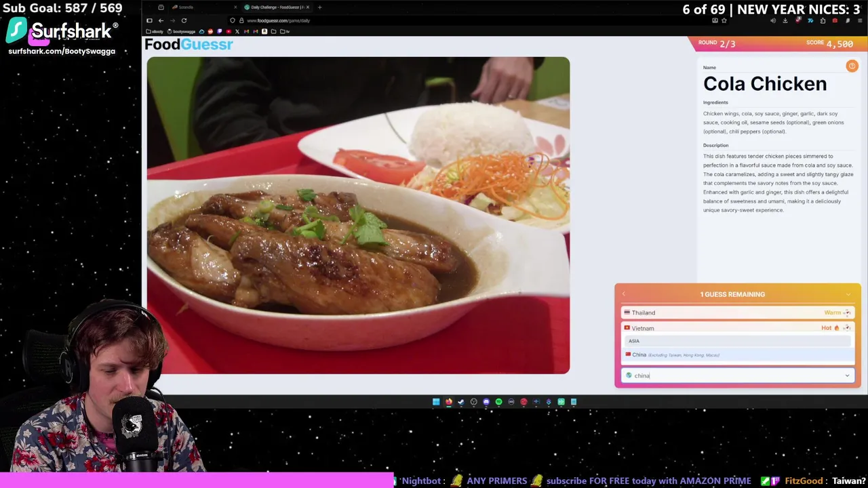Click Spotify taskbar icon
This screenshot has width=868, height=488.
point(498,402)
